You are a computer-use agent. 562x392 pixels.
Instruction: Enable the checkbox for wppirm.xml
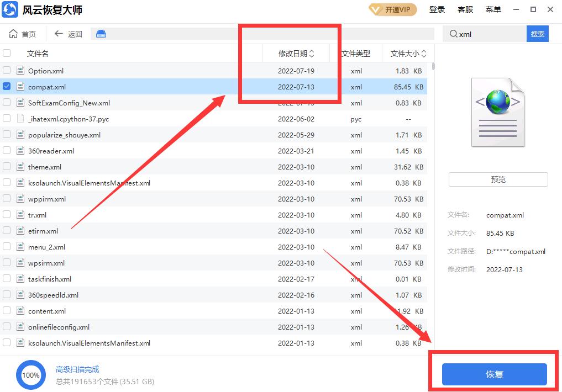tap(7, 198)
